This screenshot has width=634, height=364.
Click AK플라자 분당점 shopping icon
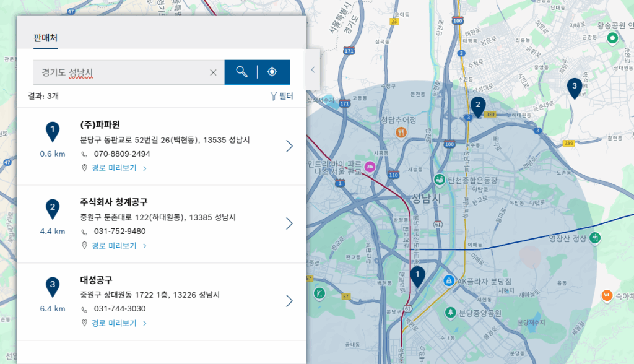click(x=448, y=280)
